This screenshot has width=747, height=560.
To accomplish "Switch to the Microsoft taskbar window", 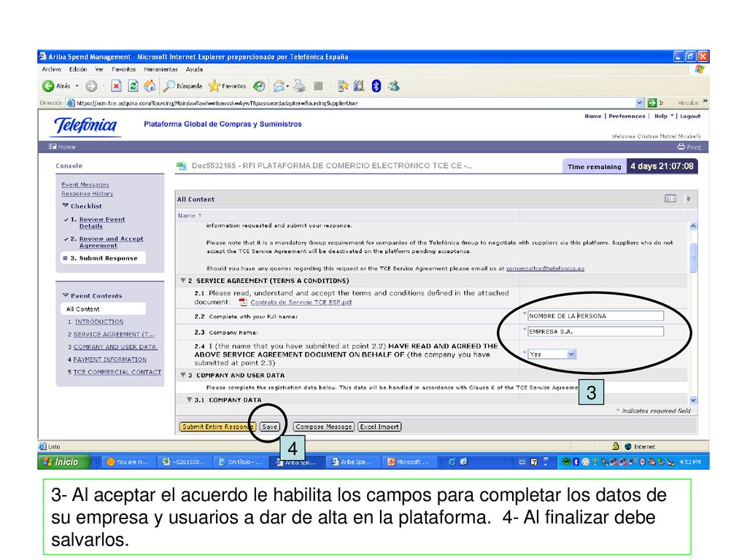I will [409, 462].
